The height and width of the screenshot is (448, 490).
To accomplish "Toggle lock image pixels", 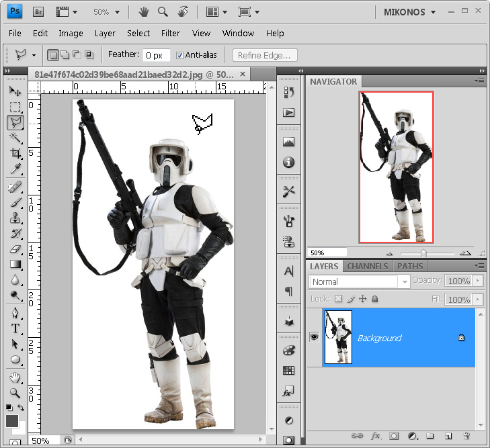I will [x=351, y=299].
